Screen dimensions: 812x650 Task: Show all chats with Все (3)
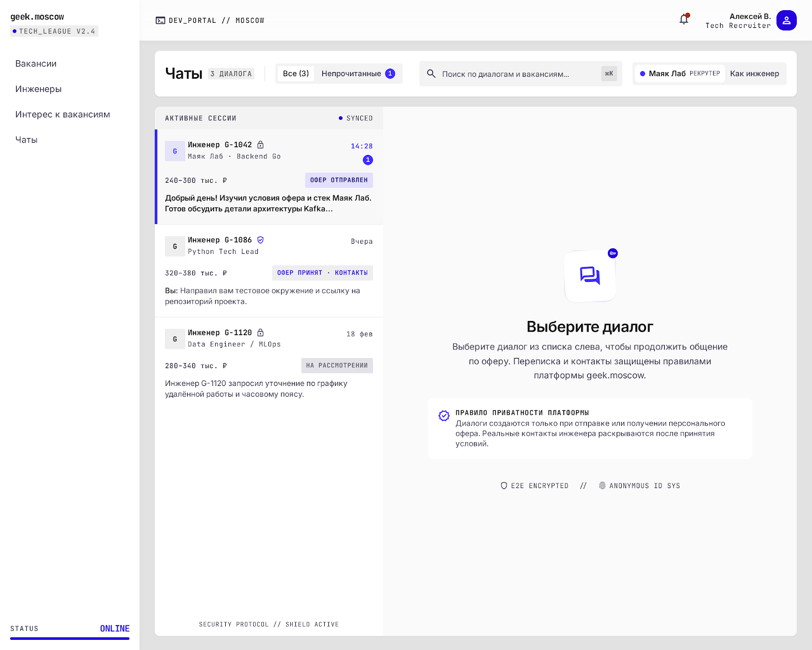click(296, 74)
